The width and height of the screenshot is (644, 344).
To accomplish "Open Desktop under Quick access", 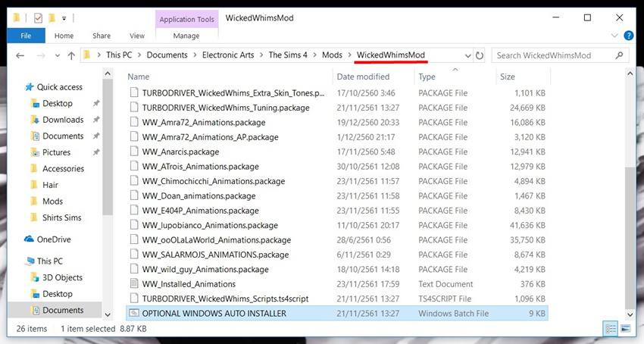I will pos(57,104).
